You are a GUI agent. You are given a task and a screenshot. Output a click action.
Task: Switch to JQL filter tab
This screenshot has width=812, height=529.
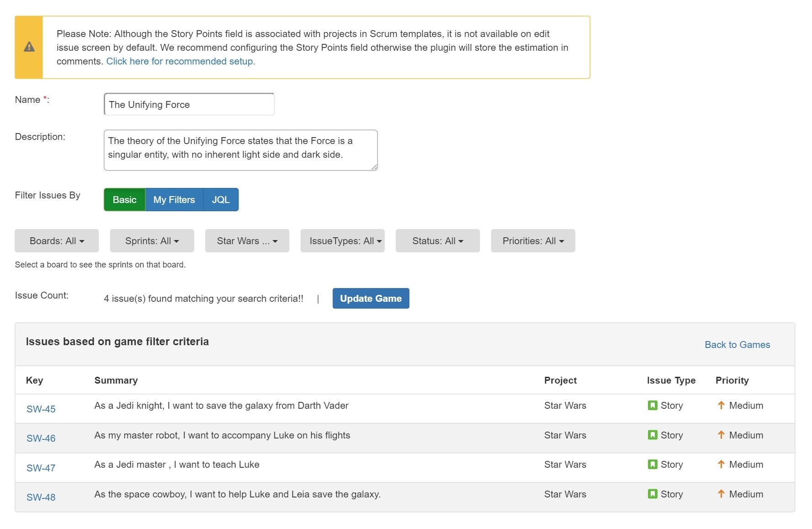[221, 200]
